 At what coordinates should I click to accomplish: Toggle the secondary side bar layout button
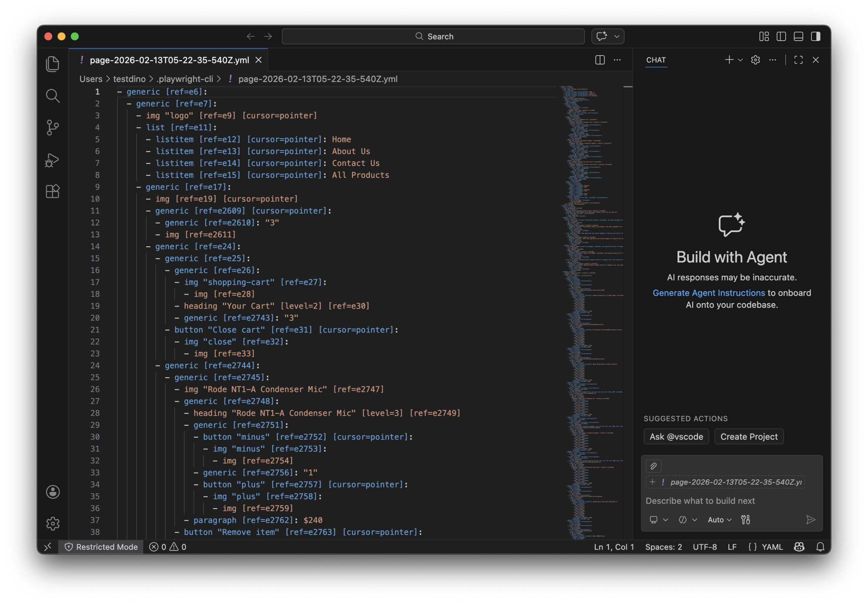[x=815, y=37]
